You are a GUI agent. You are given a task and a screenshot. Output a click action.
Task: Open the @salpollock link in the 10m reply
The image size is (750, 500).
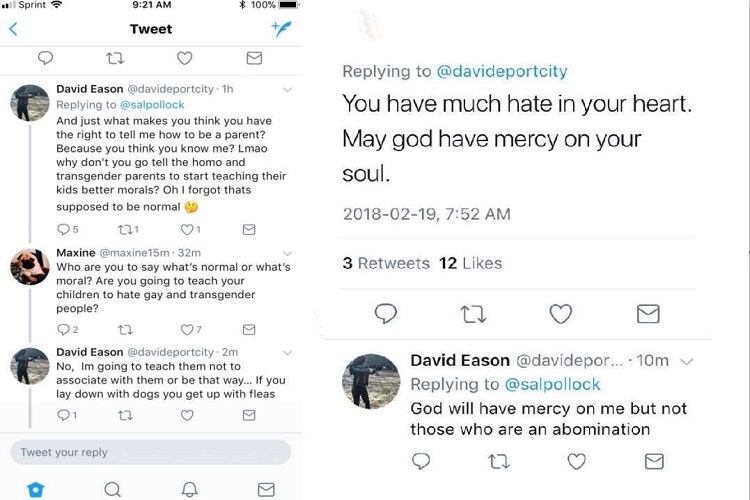(x=552, y=384)
